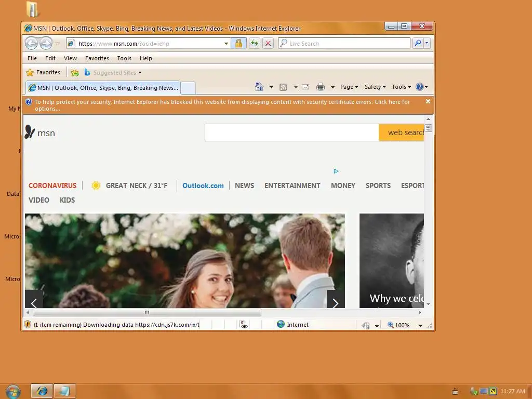This screenshot has height=399, width=532.
Task: Add to Favorites Bar star icon
Action: point(75,72)
